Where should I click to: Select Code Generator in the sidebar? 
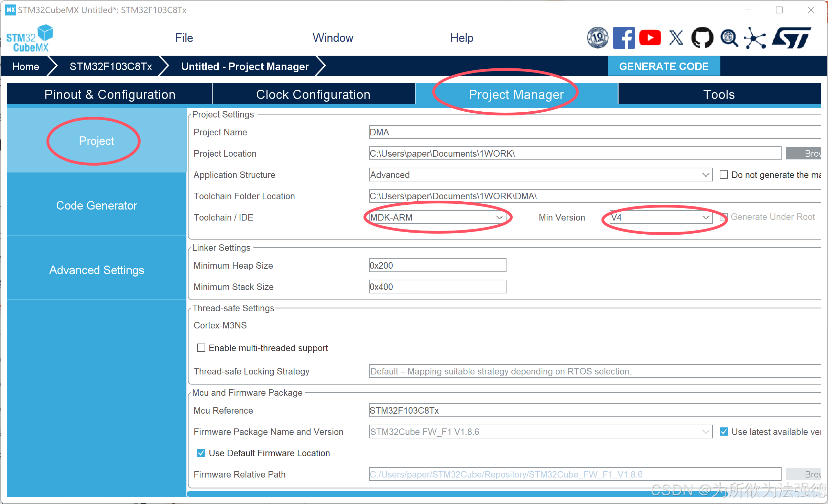[x=97, y=205]
